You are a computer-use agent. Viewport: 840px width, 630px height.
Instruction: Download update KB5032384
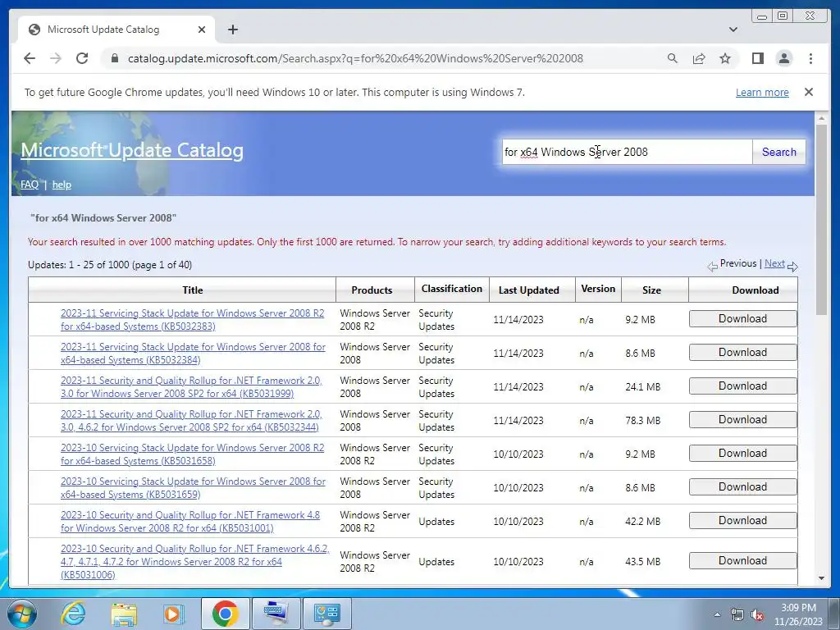(742, 353)
